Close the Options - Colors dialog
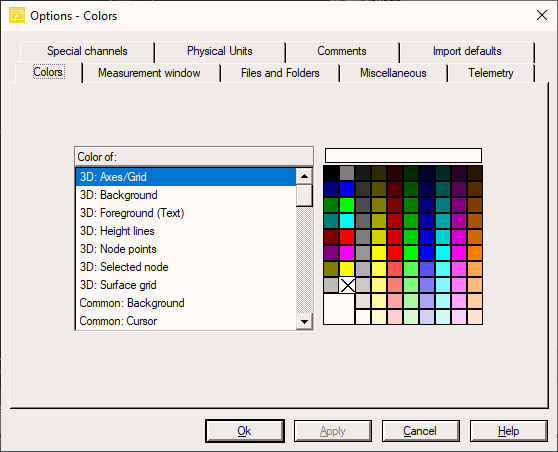The height and width of the screenshot is (452, 558). (x=542, y=15)
